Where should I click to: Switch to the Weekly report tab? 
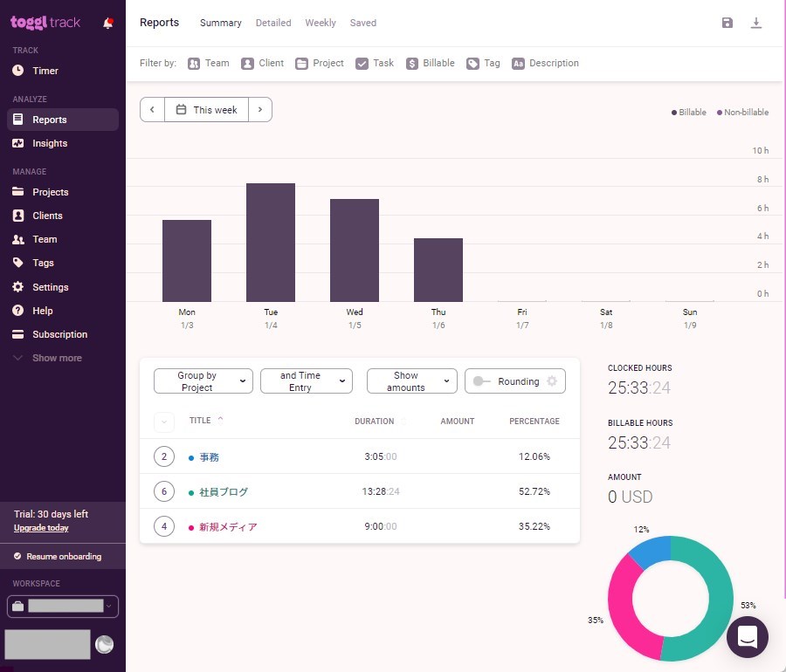coord(321,23)
